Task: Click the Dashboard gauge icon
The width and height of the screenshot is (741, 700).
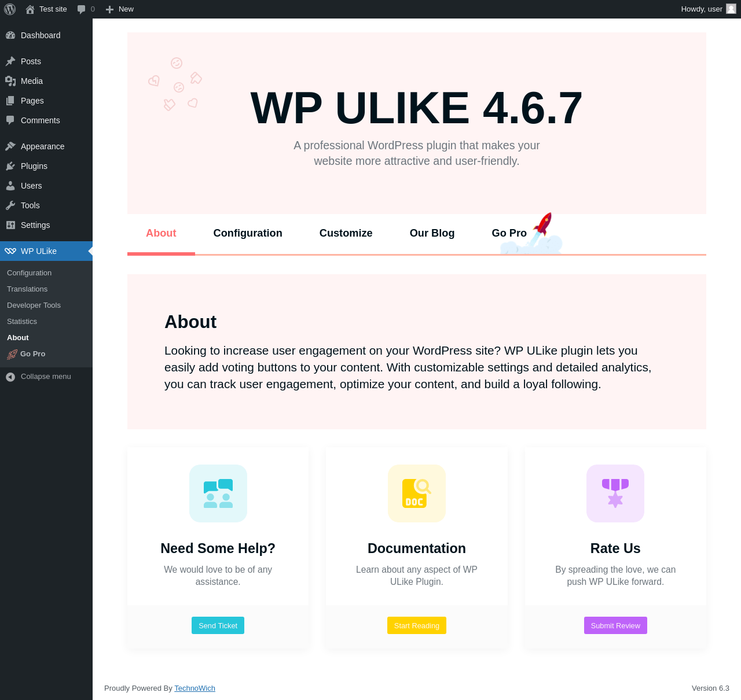Action: pyautogui.click(x=10, y=35)
